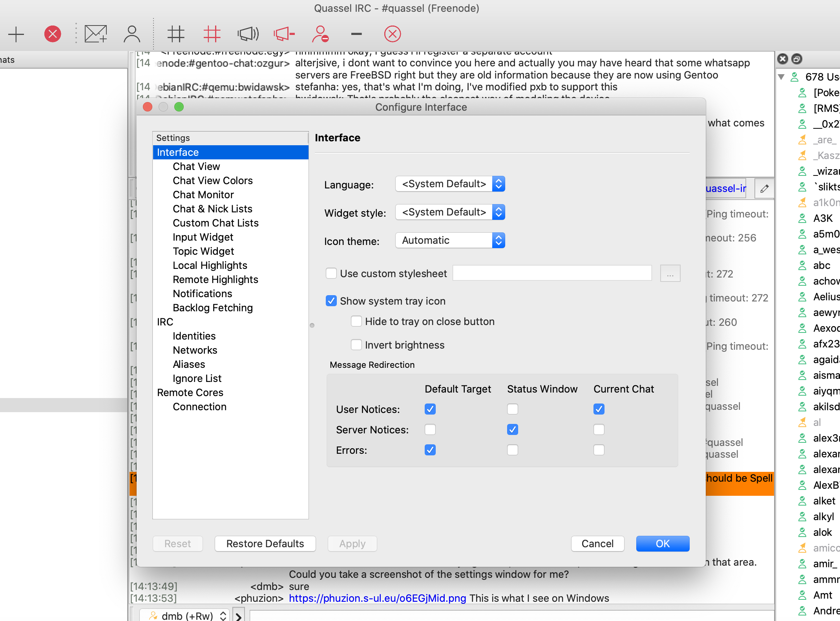Open the Icon theme dropdown
840x621 pixels.
click(x=450, y=240)
